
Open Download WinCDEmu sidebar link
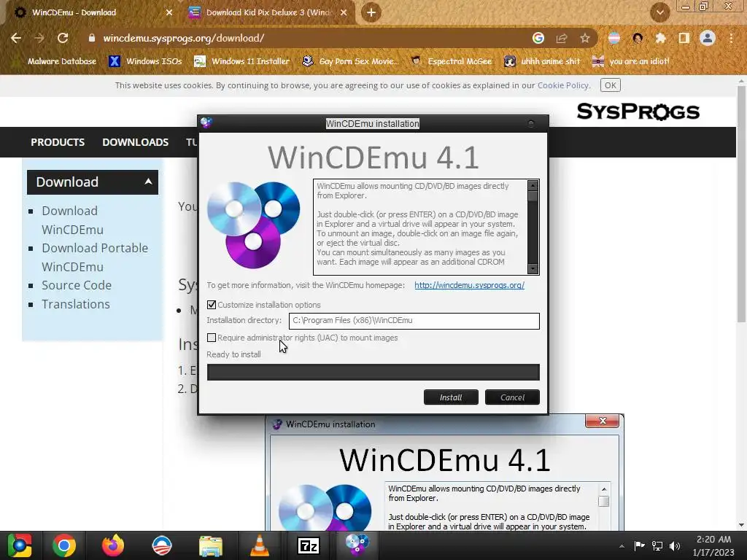(x=72, y=220)
